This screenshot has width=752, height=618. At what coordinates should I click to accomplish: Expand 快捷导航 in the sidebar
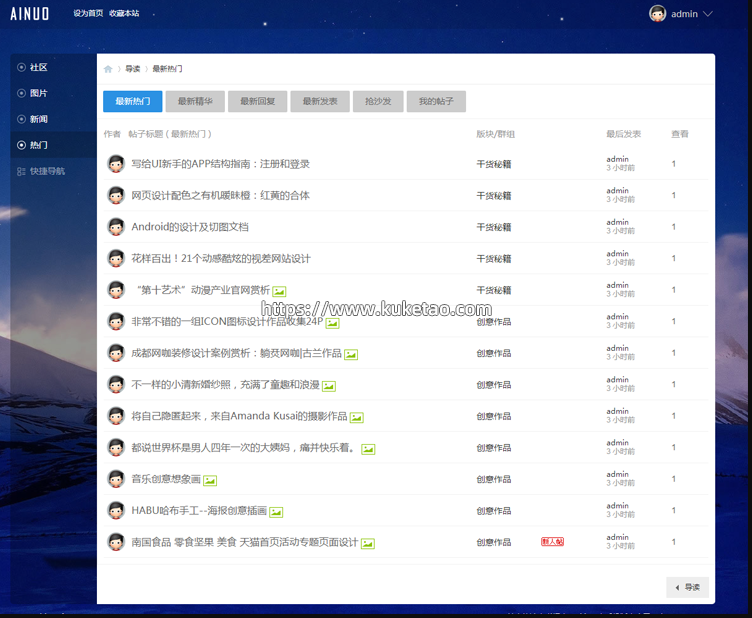[47, 171]
